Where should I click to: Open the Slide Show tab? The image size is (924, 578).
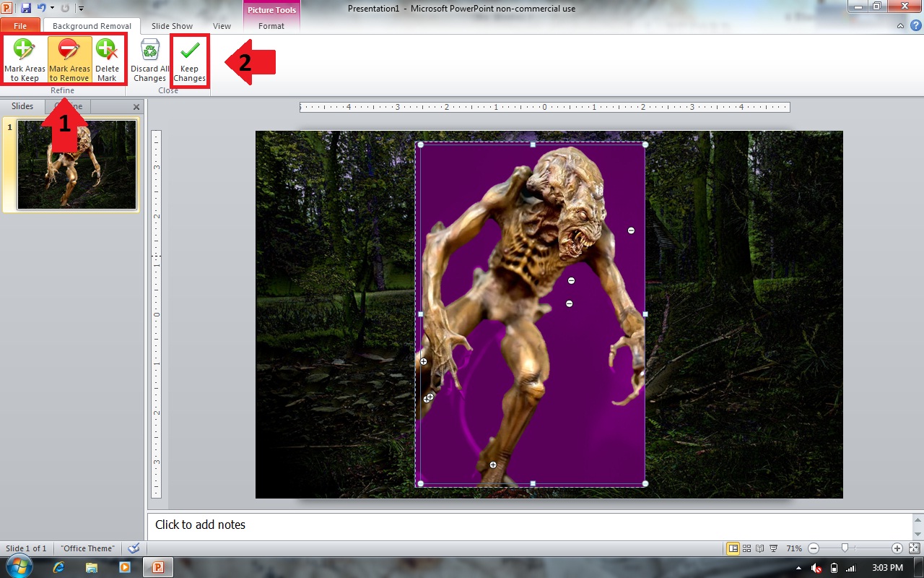(172, 26)
